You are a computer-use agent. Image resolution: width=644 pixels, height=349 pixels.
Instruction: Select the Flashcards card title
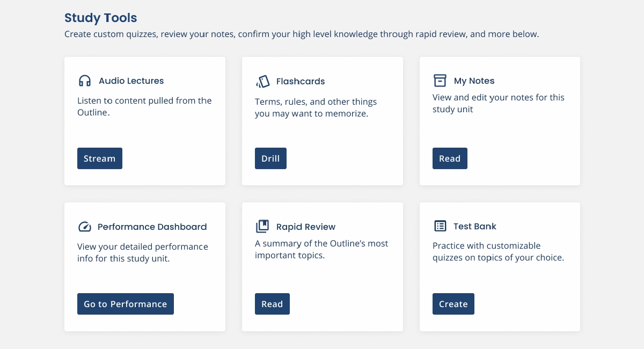301,82
